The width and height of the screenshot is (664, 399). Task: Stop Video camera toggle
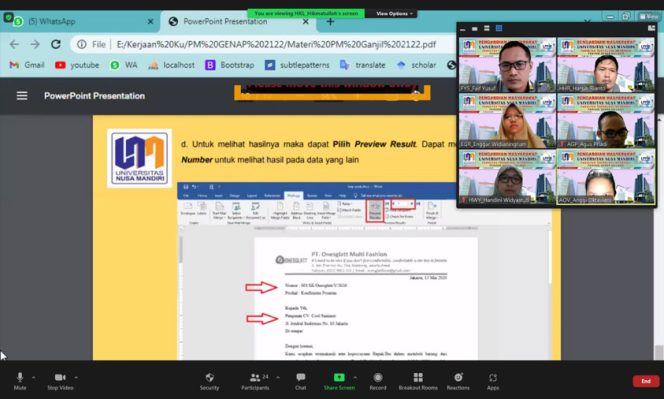coord(60,381)
